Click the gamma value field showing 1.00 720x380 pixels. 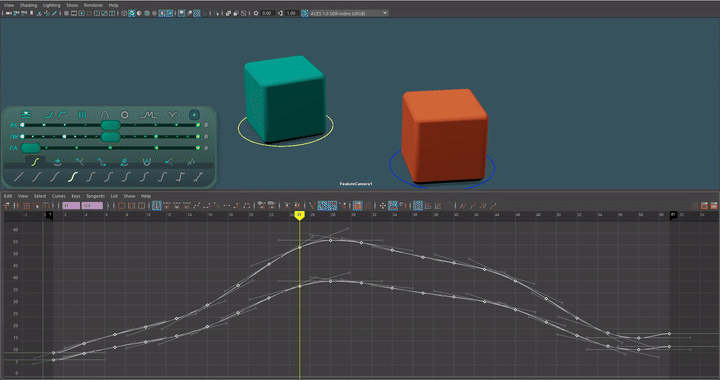tap(292, 13)
